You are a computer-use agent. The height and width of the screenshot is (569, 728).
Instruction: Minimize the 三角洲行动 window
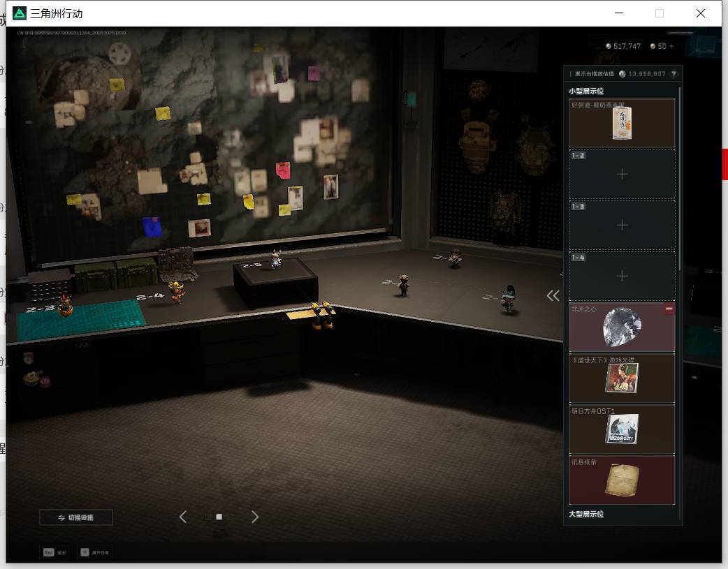point(619,13)
